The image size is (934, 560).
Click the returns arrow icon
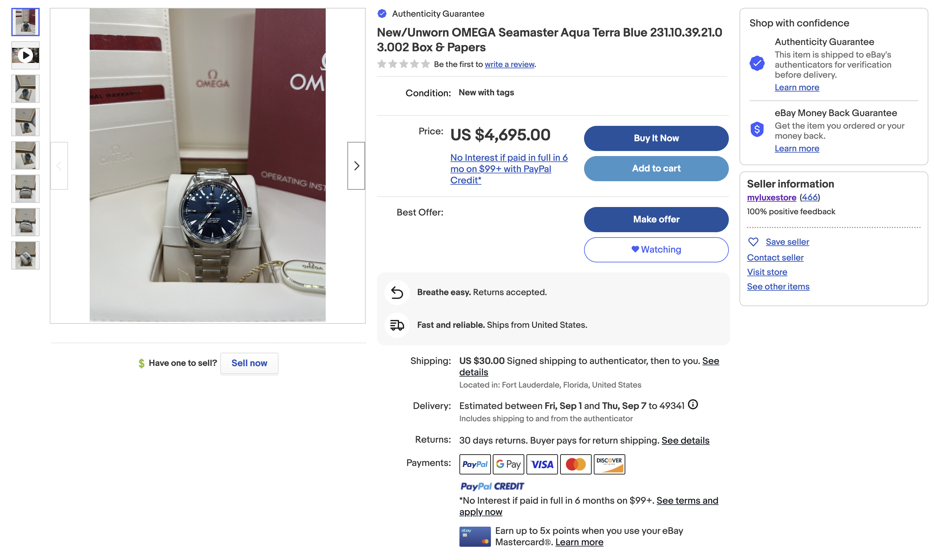click(397, 293)
